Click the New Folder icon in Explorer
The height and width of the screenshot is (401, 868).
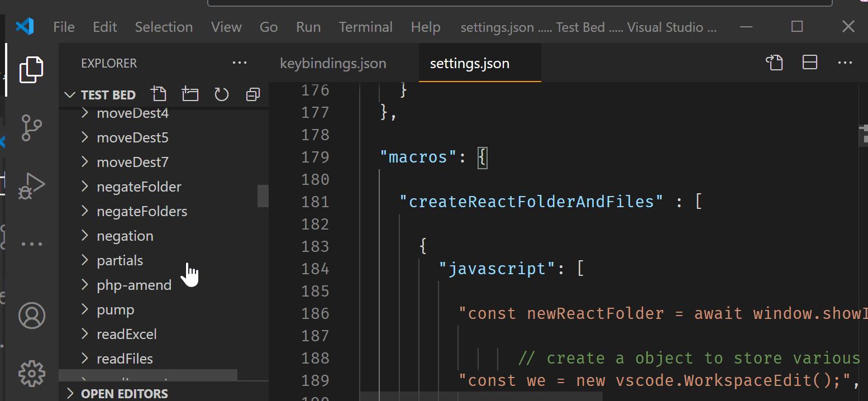pos(190,94)
